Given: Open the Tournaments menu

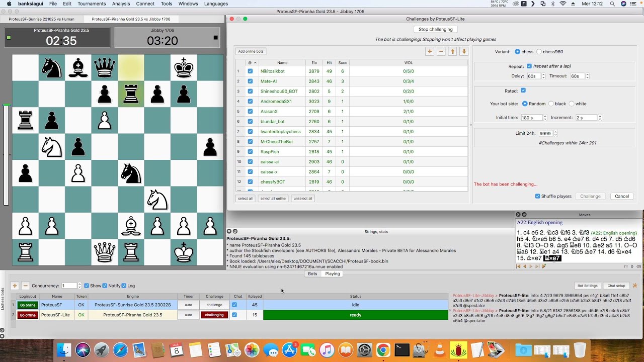Looking at the screenshot, I should 92,4.
